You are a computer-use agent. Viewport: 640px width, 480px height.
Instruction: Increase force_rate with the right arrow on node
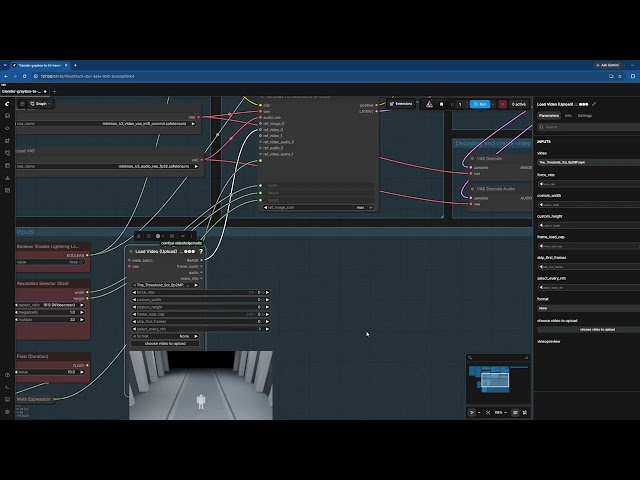click(x=267, y=292)
